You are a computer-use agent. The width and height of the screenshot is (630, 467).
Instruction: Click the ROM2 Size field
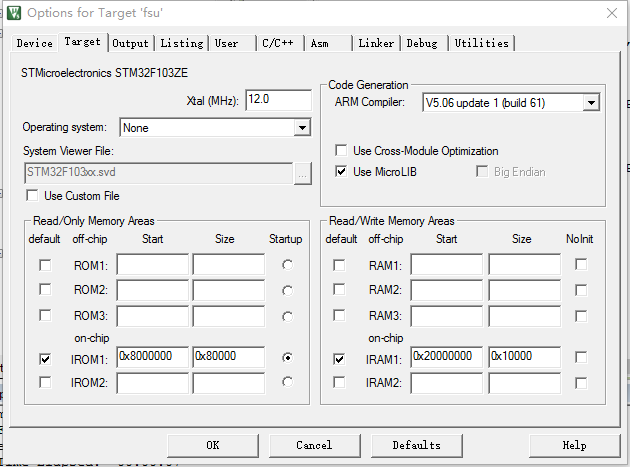click(229, 290)
